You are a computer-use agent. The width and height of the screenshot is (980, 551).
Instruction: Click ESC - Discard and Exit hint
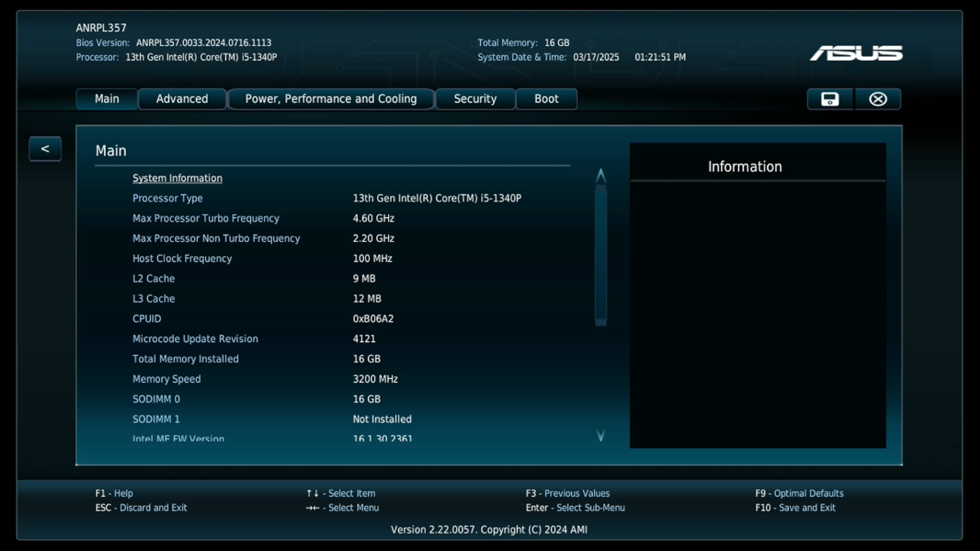point(141,508)
